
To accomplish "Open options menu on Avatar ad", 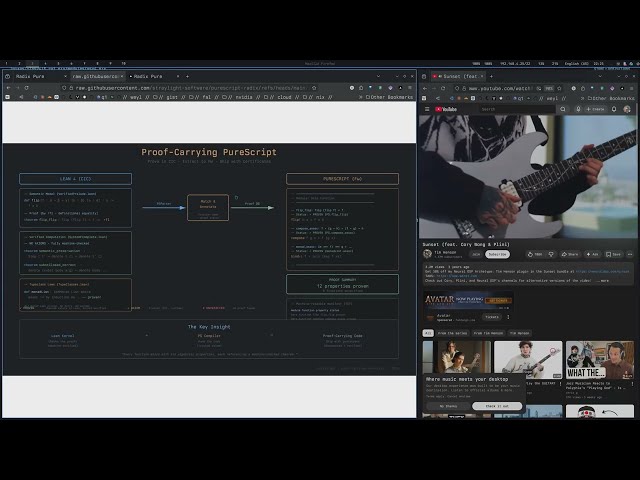I will [x=508, y=317].
